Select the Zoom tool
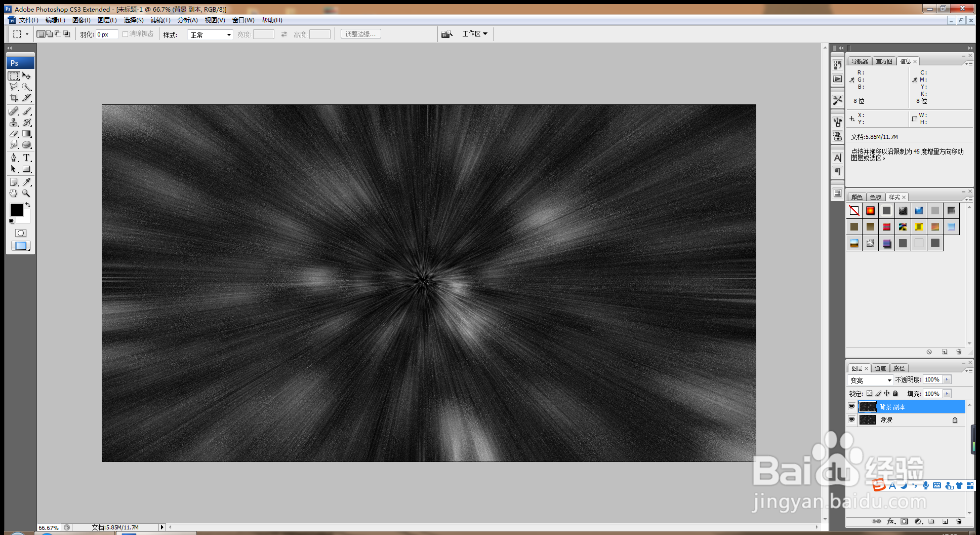Viewport: 980px width, 535px height. pos(27,193)
